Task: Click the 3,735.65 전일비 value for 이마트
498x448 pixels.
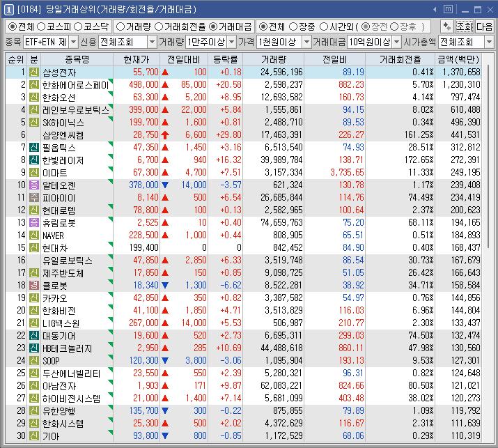Action: [347, 173]
